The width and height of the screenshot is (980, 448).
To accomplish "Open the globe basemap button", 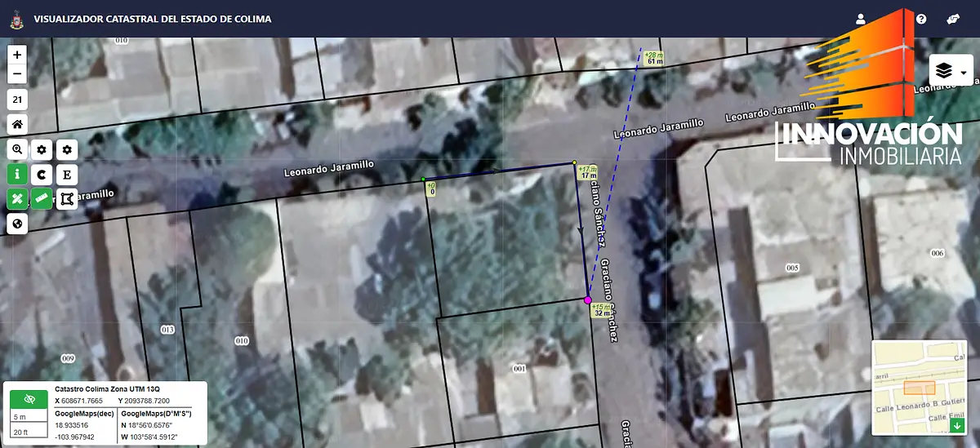I will point(18,223).
